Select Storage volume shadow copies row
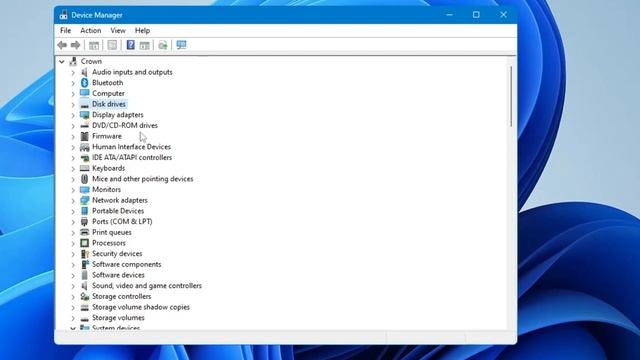 click(141, 307)
